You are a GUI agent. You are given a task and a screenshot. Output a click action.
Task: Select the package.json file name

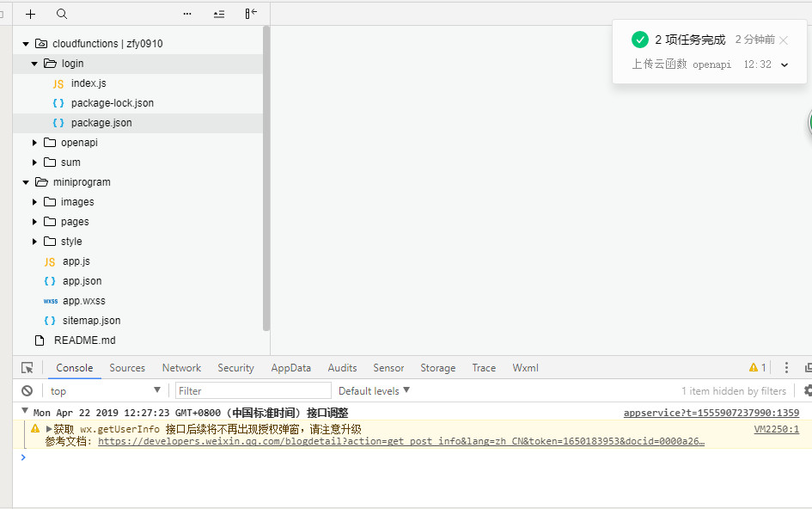pyautogui.click(x=101, y=123)
